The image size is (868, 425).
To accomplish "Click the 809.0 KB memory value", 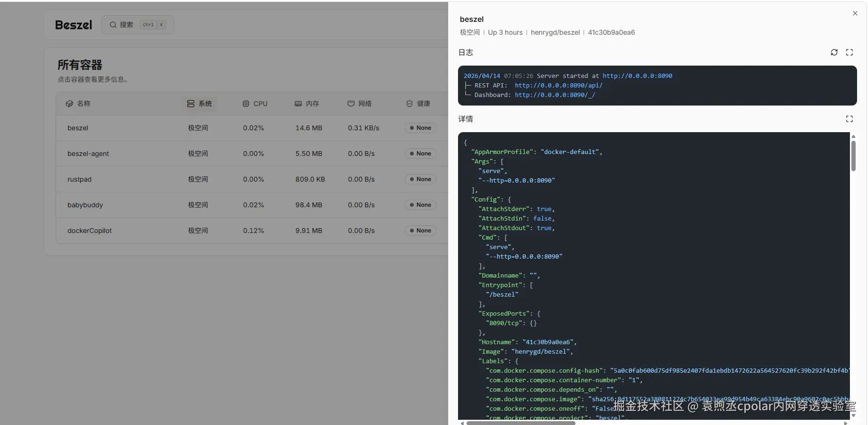I will [x=310, y=179].
